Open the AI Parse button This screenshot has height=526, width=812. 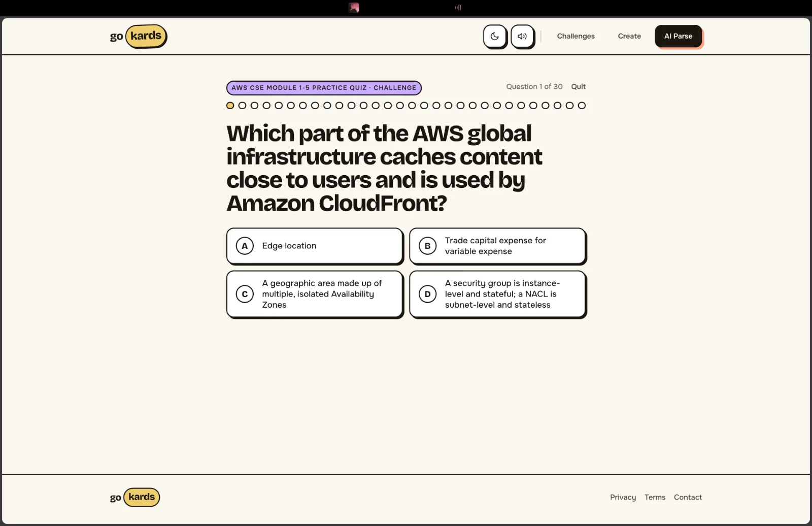[678, 36]
